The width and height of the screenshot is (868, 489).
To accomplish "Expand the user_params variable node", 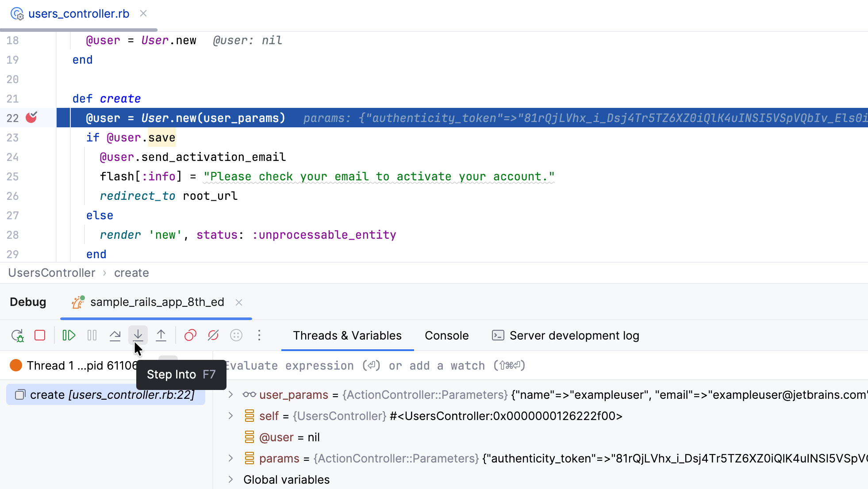I will pyautogui.click(x=230, y=394).
